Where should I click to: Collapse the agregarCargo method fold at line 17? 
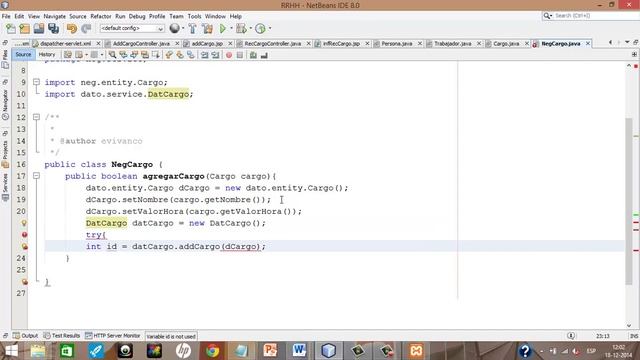36,176
